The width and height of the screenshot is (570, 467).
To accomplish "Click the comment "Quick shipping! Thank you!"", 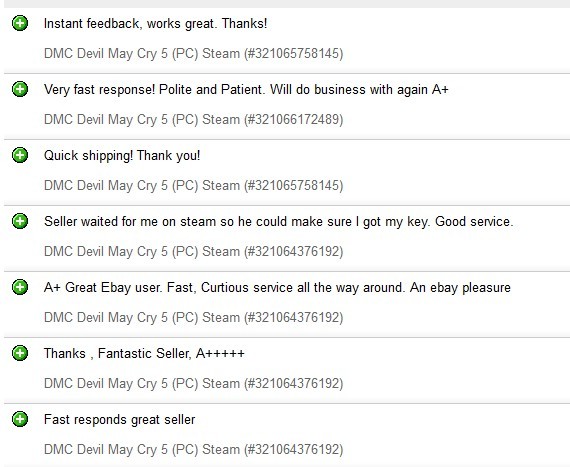I will pos(122,156).
